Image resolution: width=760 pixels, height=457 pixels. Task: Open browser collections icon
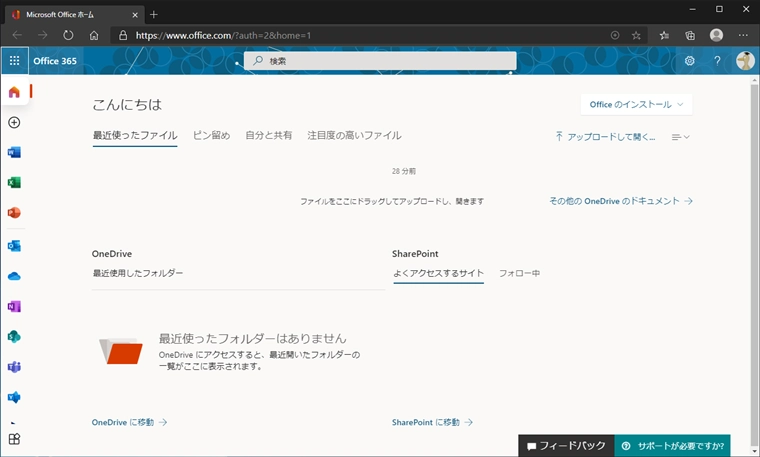(690, 35)
